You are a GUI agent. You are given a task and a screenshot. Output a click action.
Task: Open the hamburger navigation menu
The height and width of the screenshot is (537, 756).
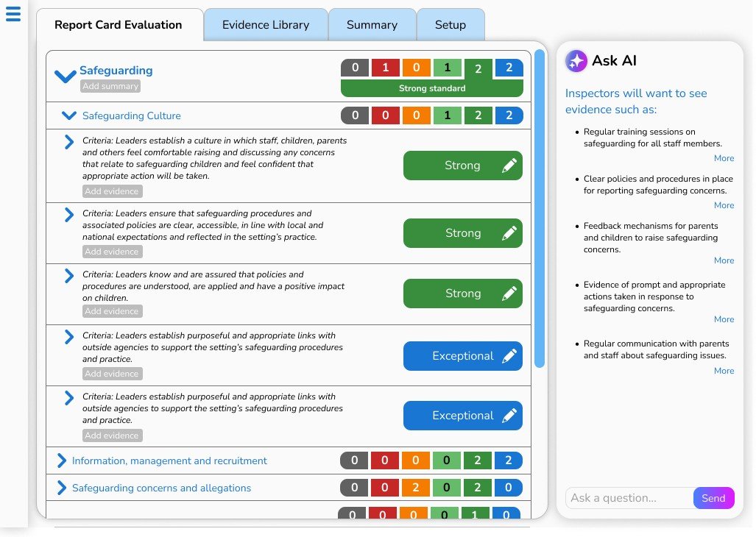(x=13, y=14)
